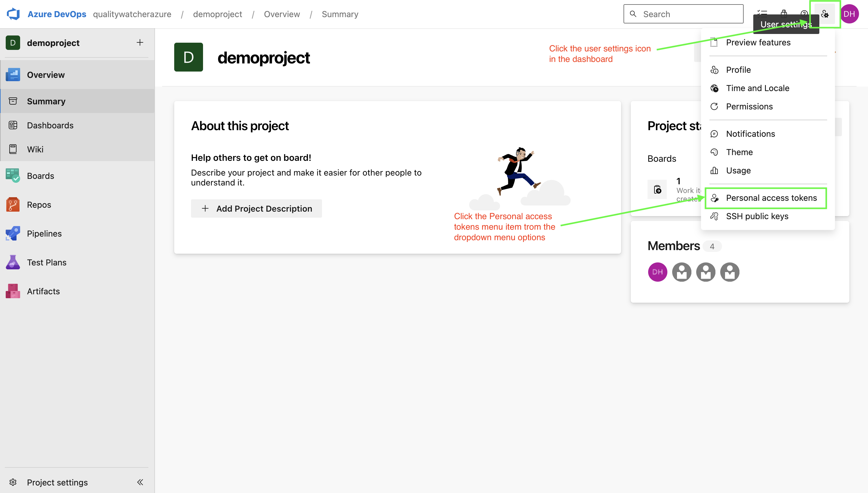868x493 pixels.
Task: Click the Notifications menu option
Action: (750, 133)
